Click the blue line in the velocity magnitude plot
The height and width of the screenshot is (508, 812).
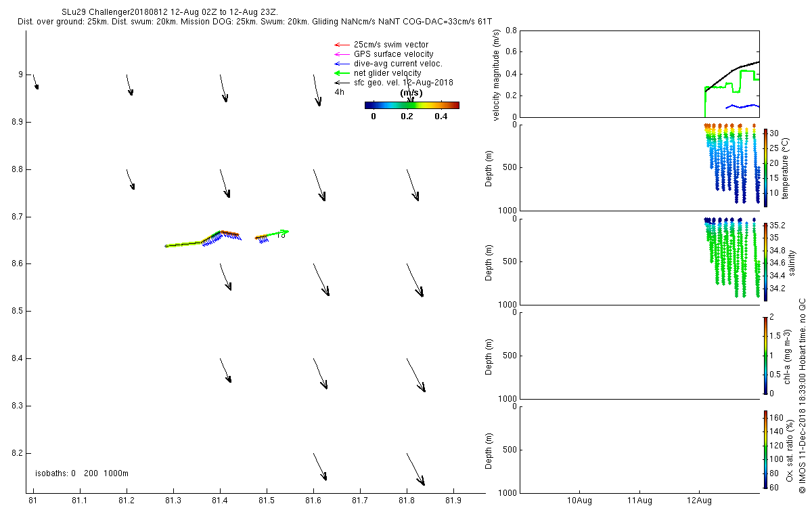(742, 106)
